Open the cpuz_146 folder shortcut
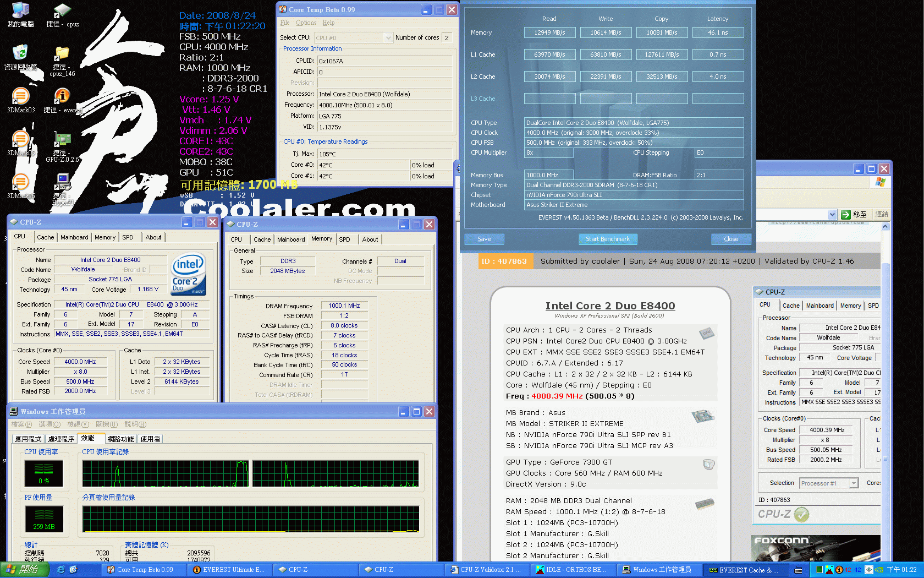Viewport: 924px width, 578px height. point(62,61)
